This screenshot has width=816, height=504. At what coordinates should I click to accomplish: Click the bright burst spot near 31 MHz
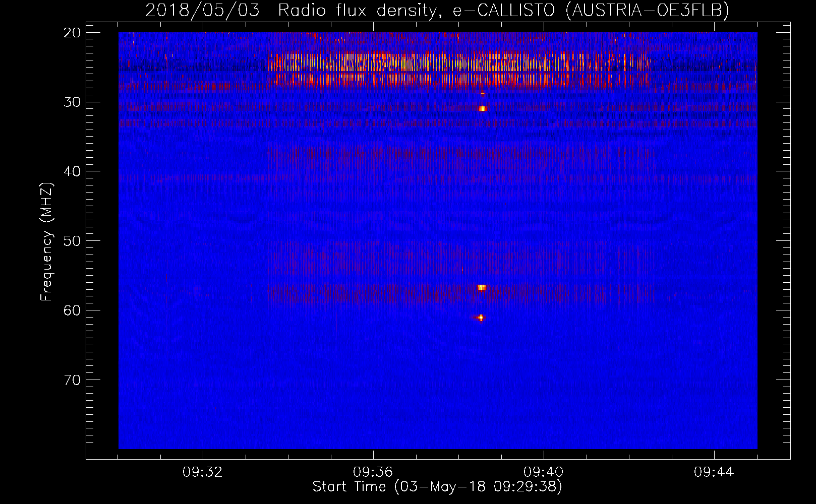[483, 108]
